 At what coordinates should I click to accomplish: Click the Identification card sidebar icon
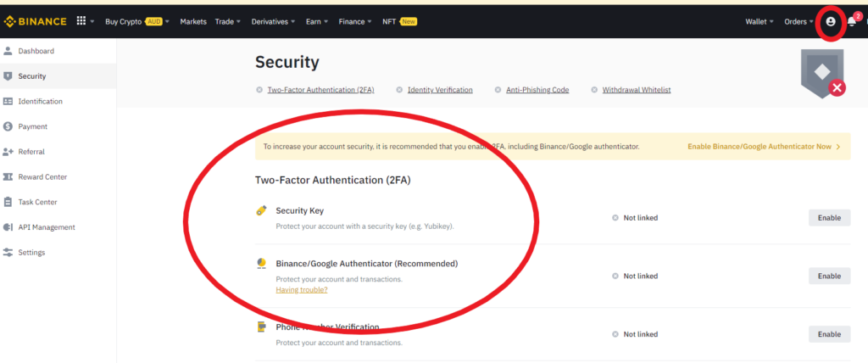point(8,102)
